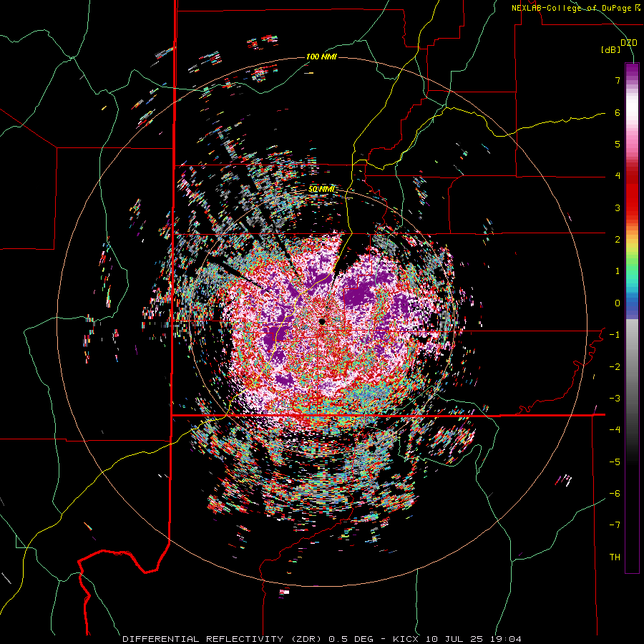
Task: Click the KICX radar station identifier
Action: coord(406,639)
